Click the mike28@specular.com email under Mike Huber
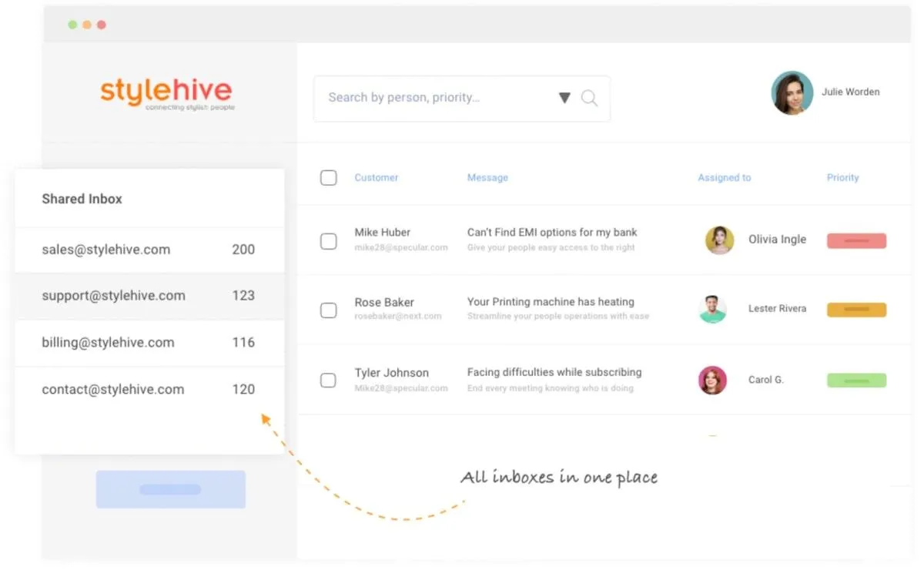 point(400,248)
